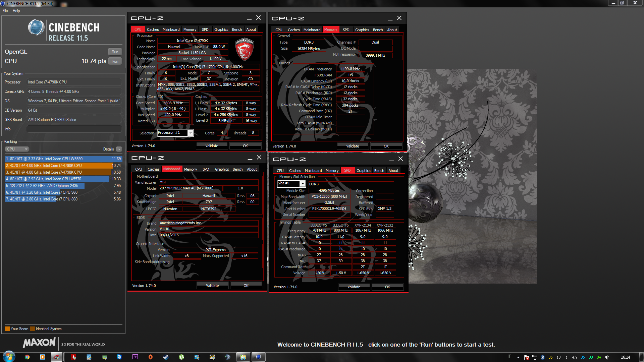
Task: Run the CPU benchmark showing 10.74 pts
Action: (115, 61)
